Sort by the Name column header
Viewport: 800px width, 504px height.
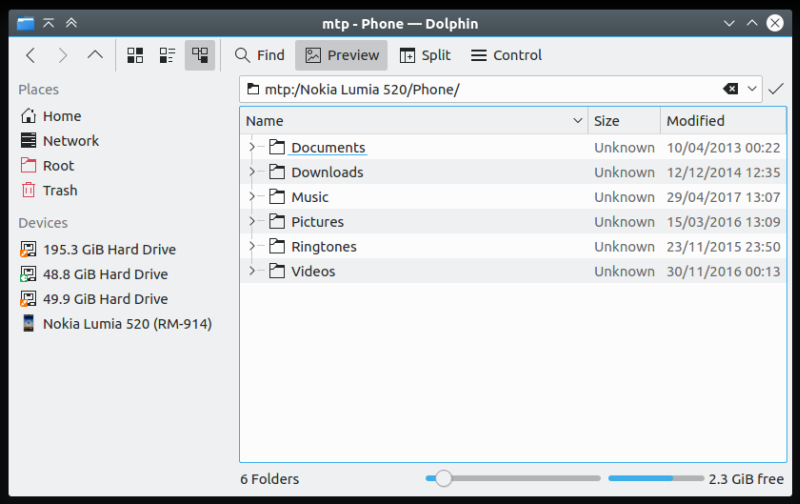pos(414,121)
